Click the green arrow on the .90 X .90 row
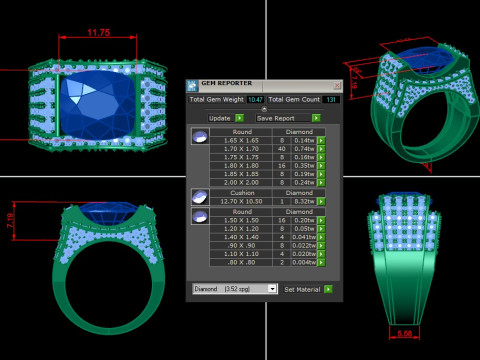This screenshot has height=360, width=480. click(x=321, y=246)
